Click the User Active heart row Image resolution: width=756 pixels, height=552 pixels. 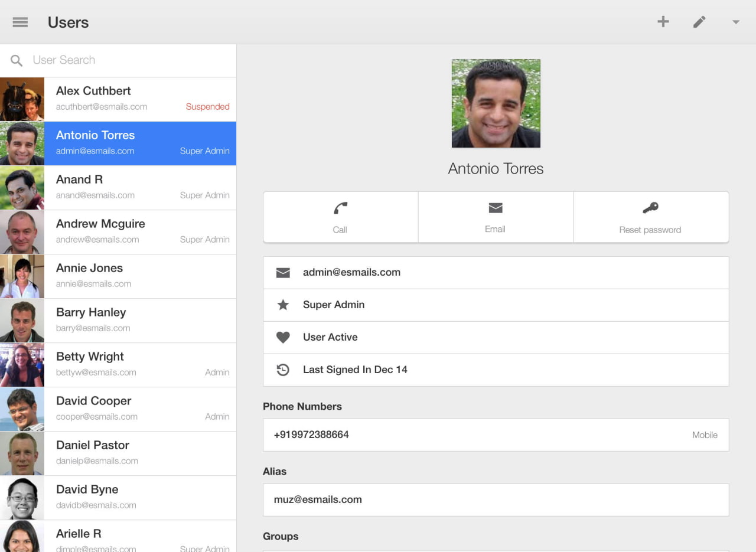[x=496, y=337]
